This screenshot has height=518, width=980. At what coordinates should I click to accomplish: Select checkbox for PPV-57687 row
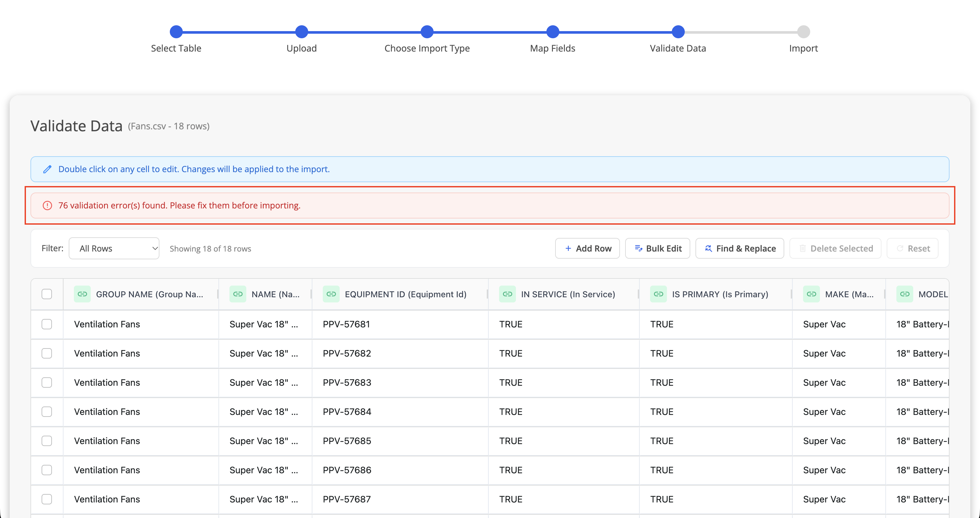click(x=47, y=499)
